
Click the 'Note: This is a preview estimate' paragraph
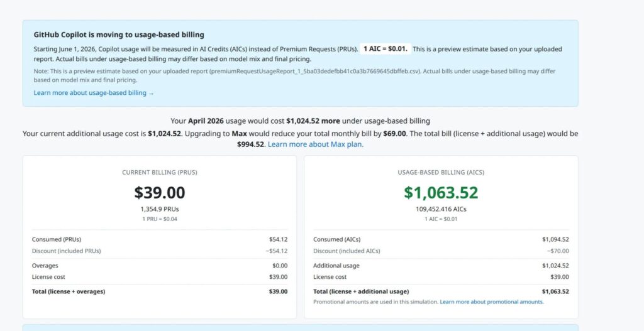coord(294,75)
